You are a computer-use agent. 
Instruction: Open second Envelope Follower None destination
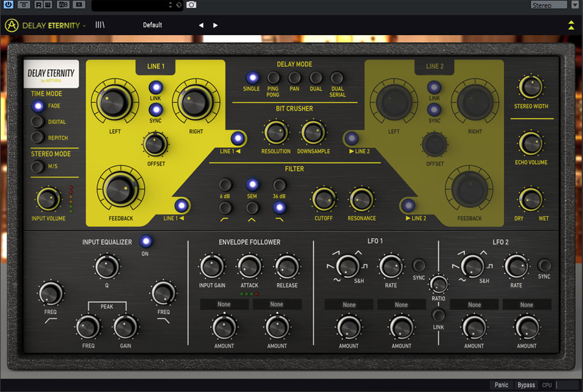click(277, 305)
